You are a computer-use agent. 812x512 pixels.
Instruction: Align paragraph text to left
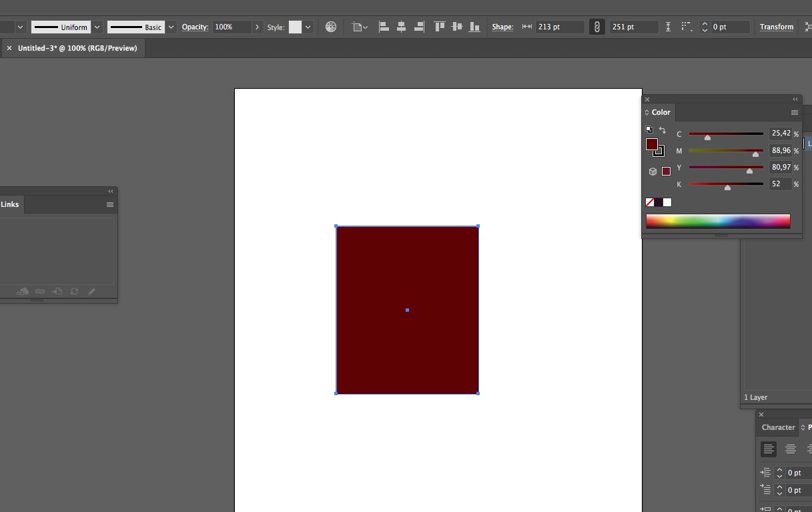pos(769,449)
